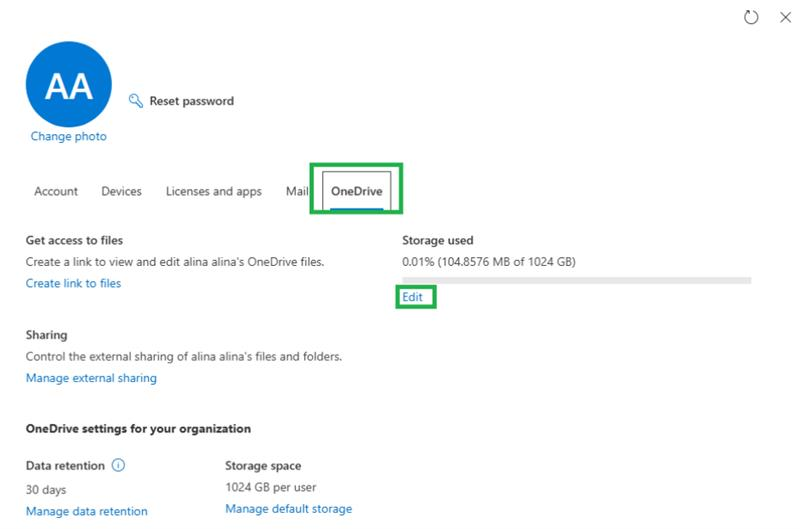Open Manage data retention link

(87, 511)
